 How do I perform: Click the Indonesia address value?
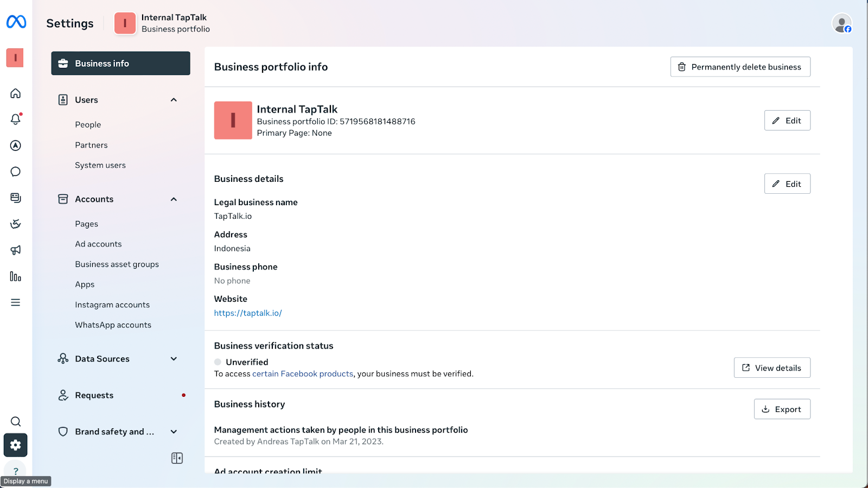point(232,249)
